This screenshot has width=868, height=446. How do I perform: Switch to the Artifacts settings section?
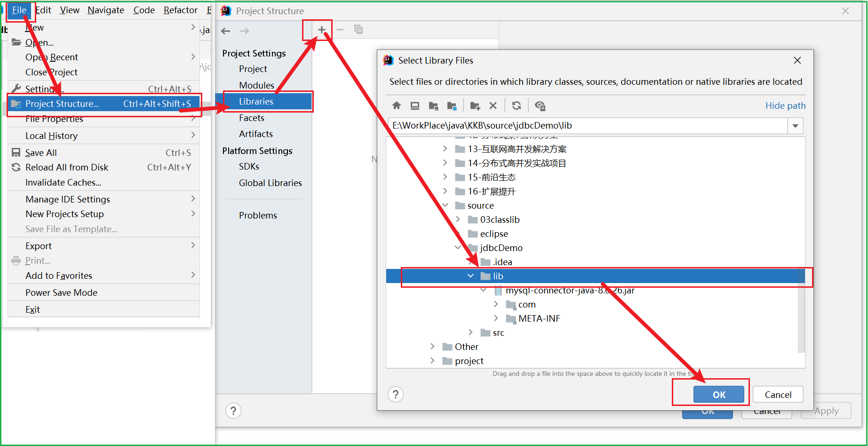(x=255, y=134)
